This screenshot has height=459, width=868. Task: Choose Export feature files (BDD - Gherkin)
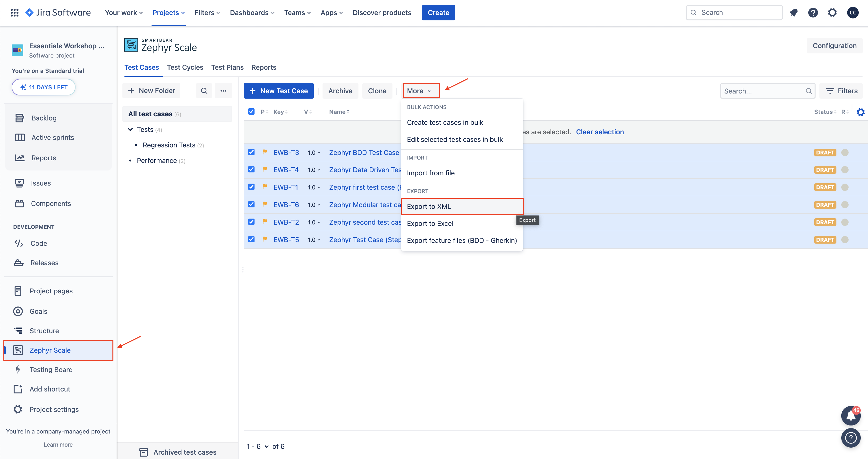tap(462, 240)
